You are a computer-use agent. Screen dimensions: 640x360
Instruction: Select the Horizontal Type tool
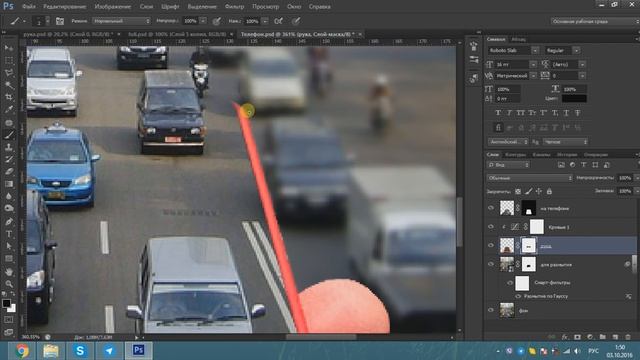[x=9, y=234]
